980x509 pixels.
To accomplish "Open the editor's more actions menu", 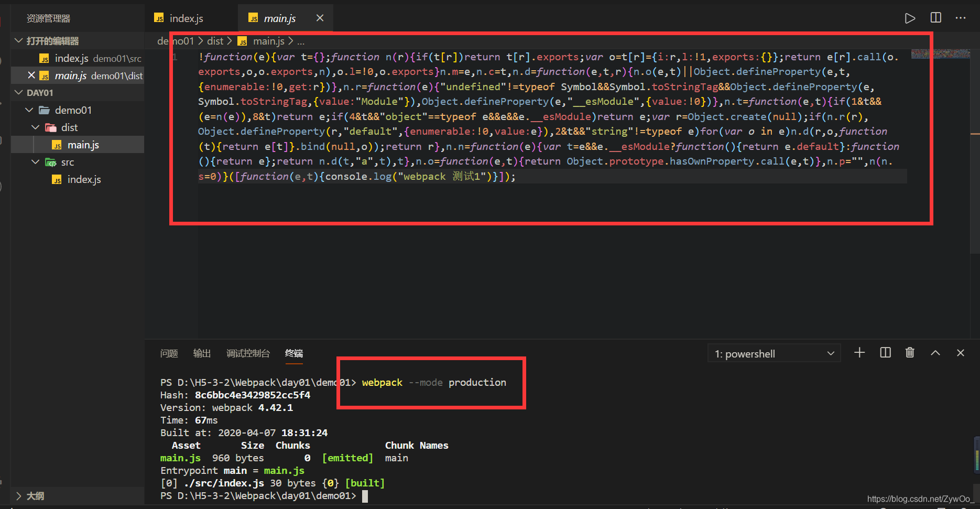I will (961, 18).
